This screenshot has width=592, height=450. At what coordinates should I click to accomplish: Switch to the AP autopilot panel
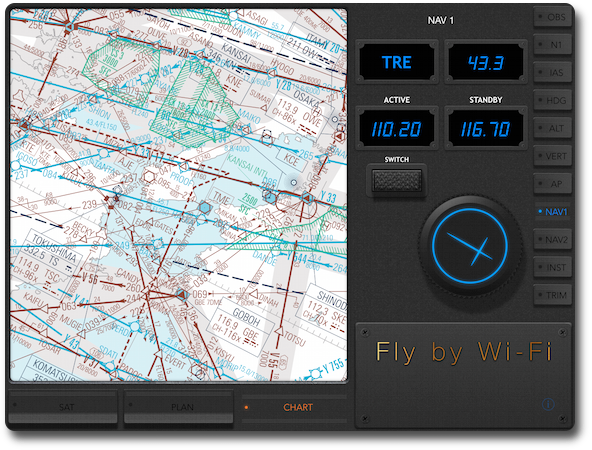tap(552, 184)
